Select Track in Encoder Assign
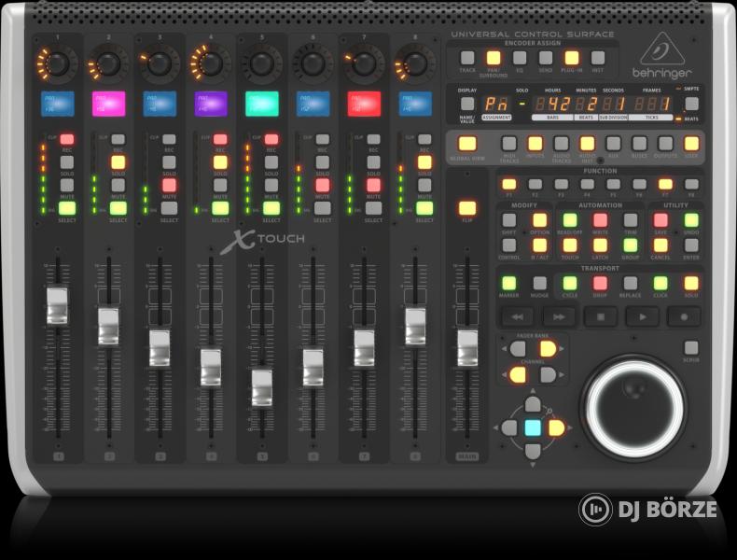 467,58
